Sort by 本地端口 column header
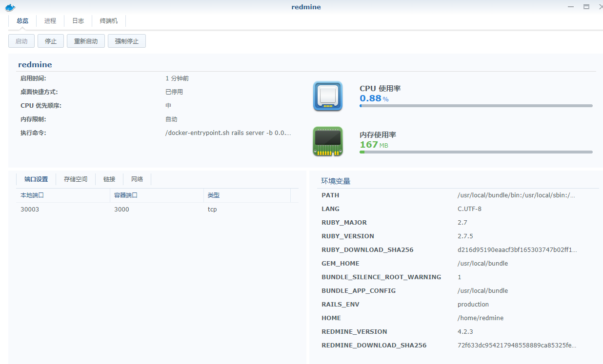Viewport: 603px width, 364px height. [62, 195]
